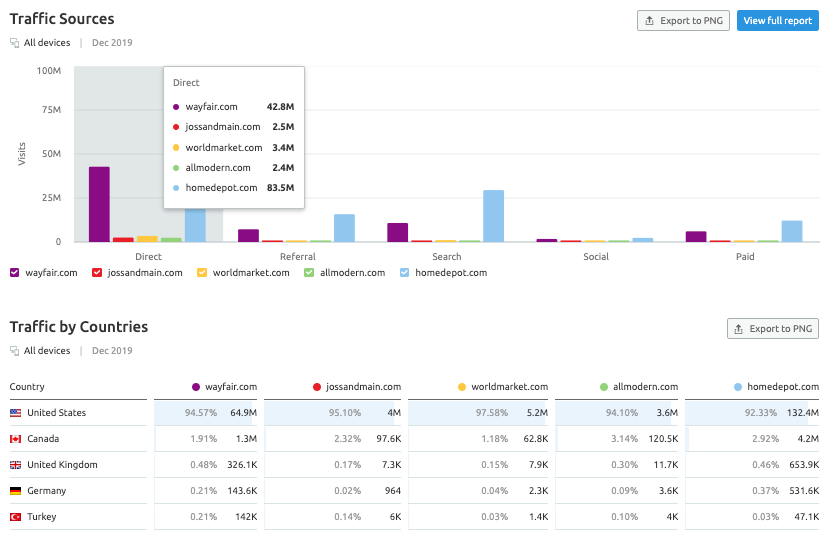Toggle worldmarket.com legend checkbox
Screen dimensions: 829x534
tap(202, 272)
